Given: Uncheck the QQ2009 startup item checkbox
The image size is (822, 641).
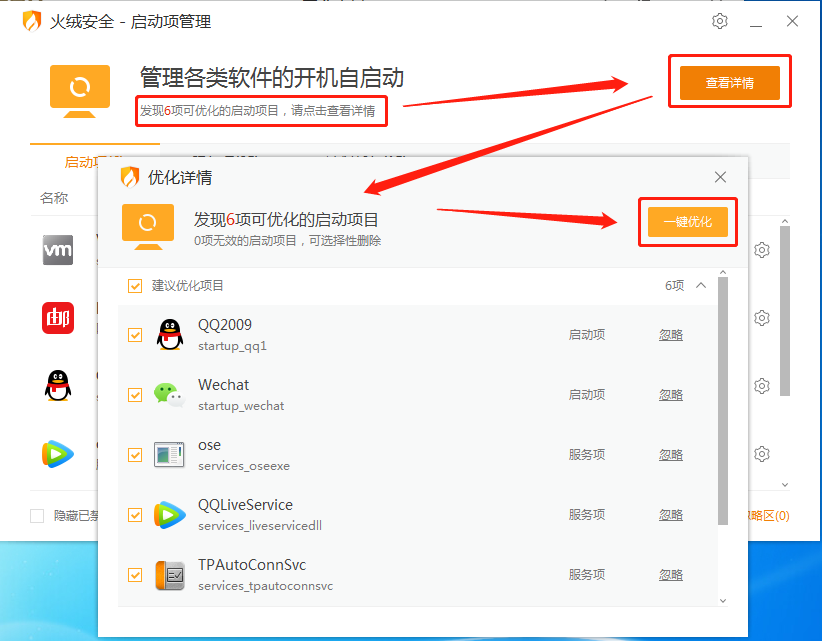Looking at the screenshot, I should point(134,334).
